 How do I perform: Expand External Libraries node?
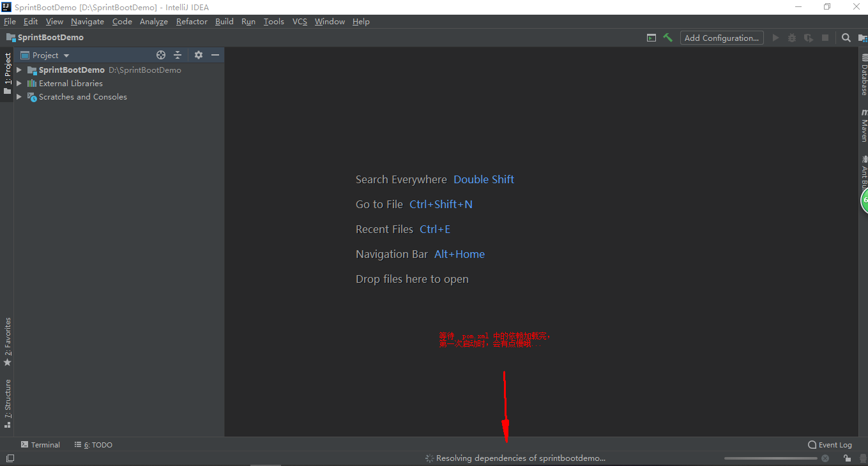(x=19, y=83)
